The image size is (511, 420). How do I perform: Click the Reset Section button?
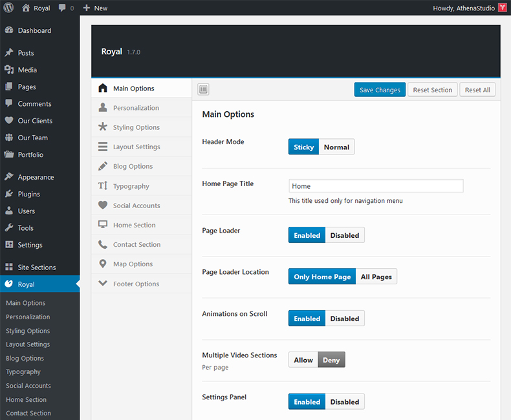[x=433, y=90]
